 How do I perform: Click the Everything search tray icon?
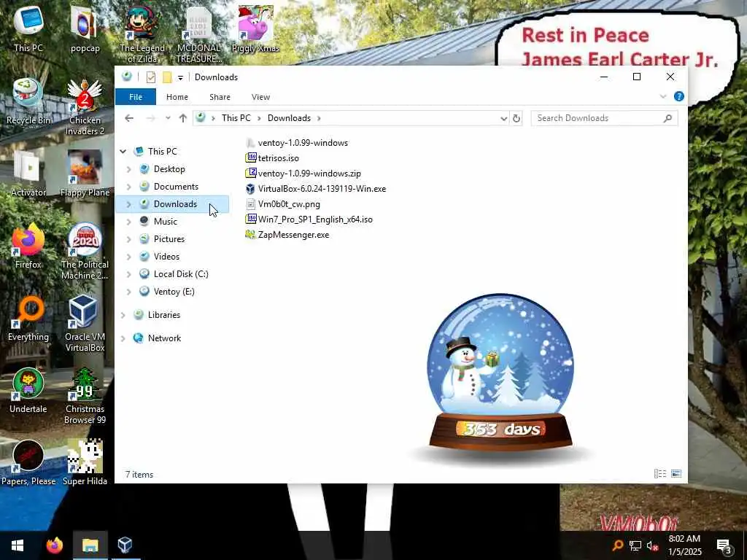(617, 545)
